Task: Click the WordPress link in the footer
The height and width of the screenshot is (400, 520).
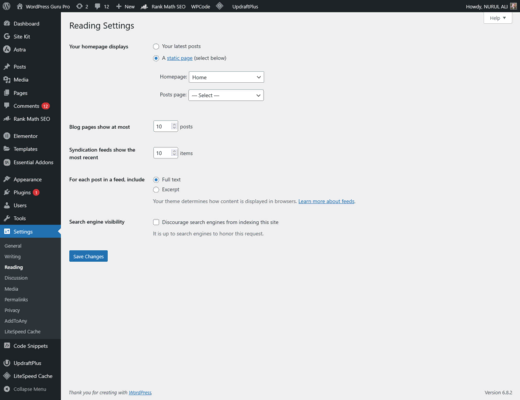Action: tap(140, 392)
